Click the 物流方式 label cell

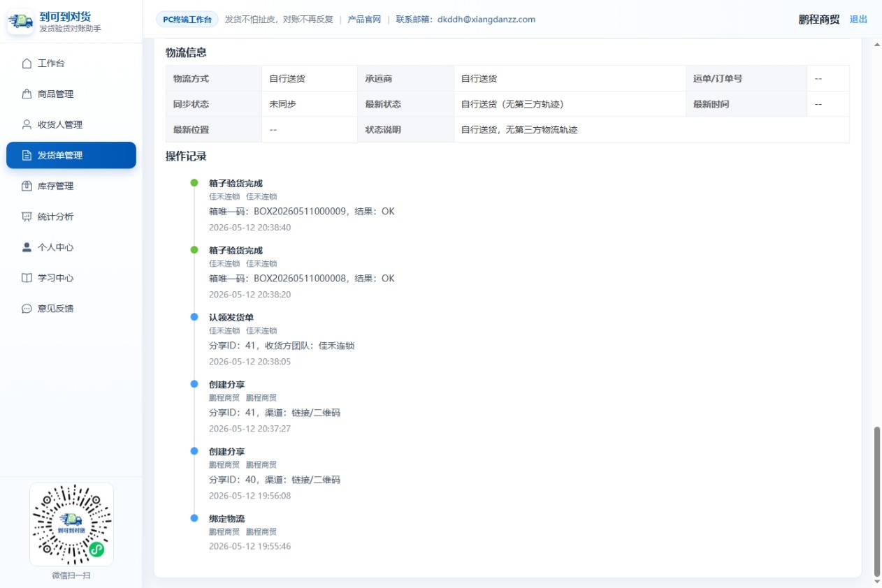(214, 78)
